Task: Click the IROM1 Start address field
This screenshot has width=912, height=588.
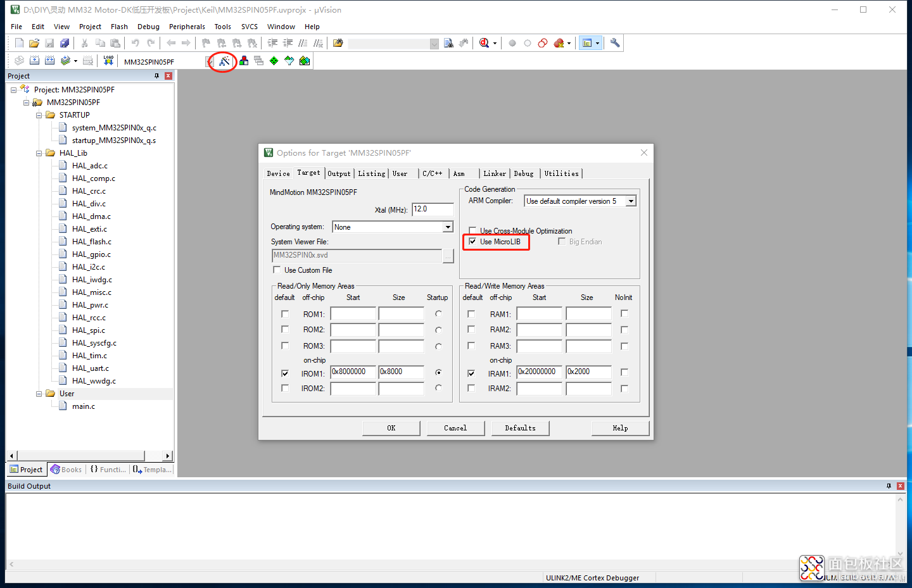Action: [353, 372]
